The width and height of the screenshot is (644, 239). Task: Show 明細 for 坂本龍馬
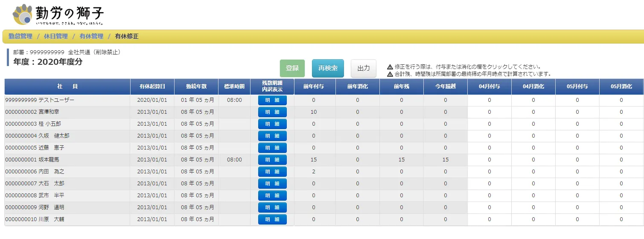click(x=272, y=160)
